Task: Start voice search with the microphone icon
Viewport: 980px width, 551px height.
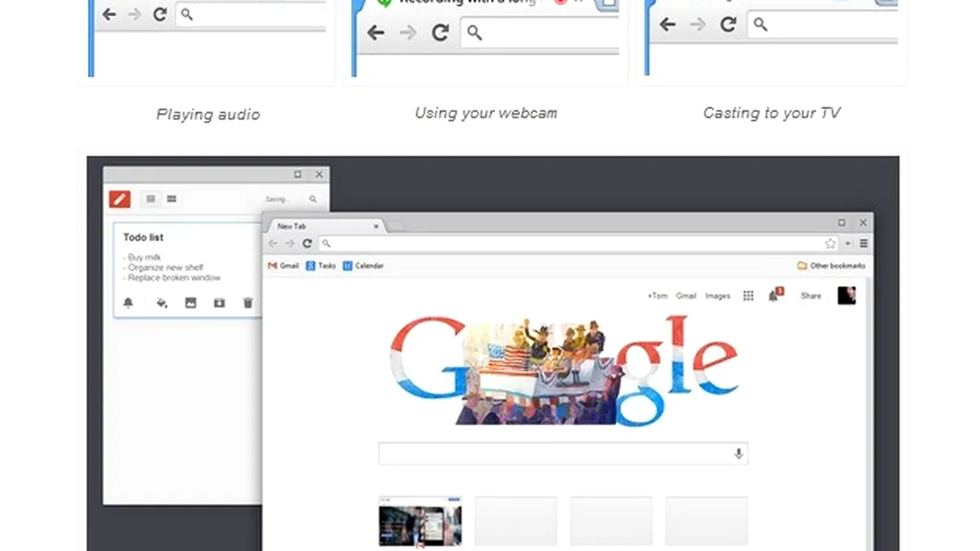Action: coord(739,453)
